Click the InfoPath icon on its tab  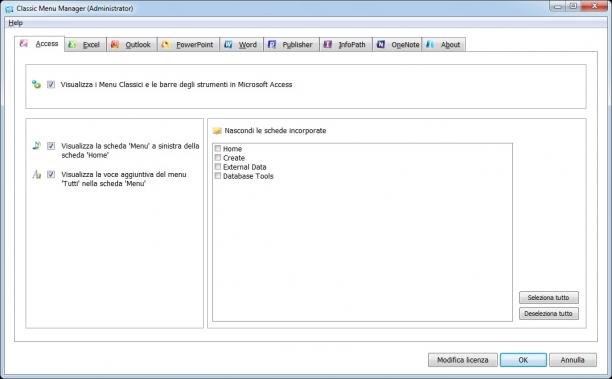pos(327,44)
